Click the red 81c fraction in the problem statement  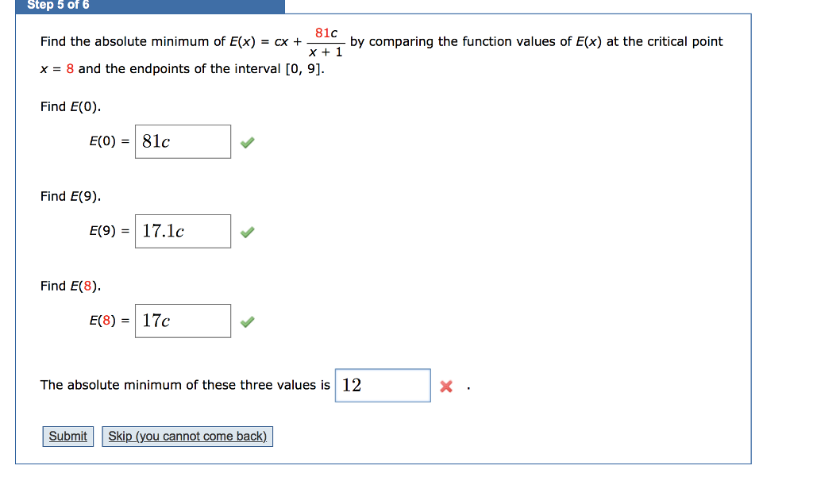[324, 33]
